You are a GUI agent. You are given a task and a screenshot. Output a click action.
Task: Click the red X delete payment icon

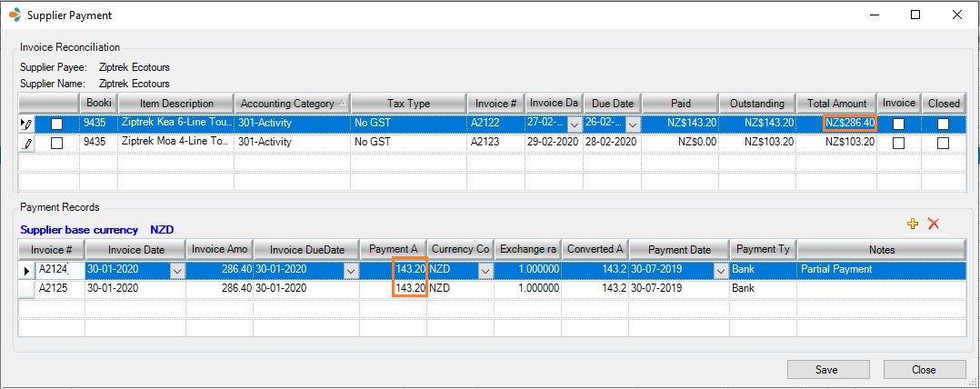click(x=933, y=224)
